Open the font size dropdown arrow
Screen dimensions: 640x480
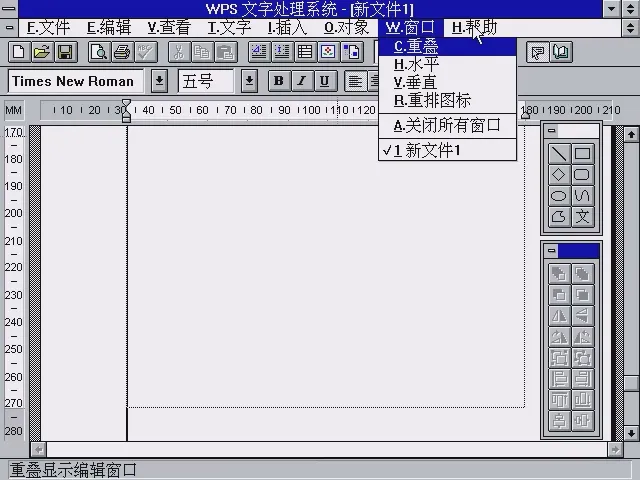[x=249, y=81]
